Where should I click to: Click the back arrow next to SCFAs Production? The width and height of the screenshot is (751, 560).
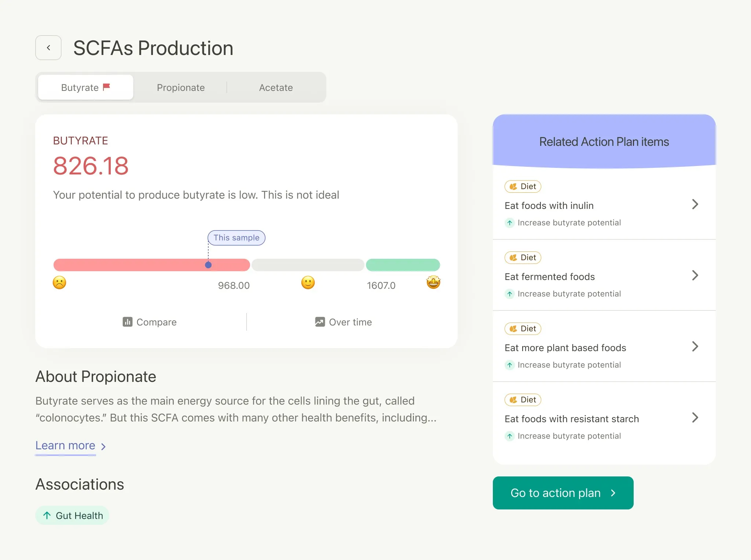coord(48,48)
